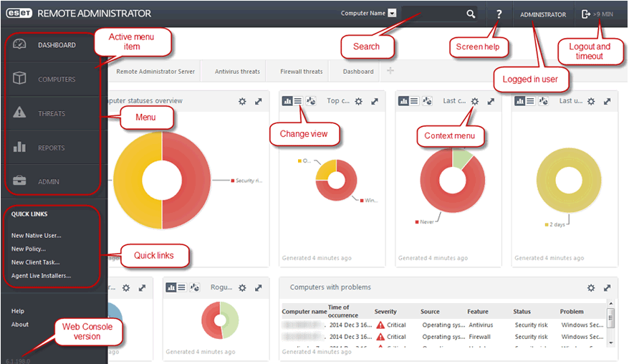The image size is (629, 364).
Task: Click the search magnifier icon
Action: pos(471,14)
